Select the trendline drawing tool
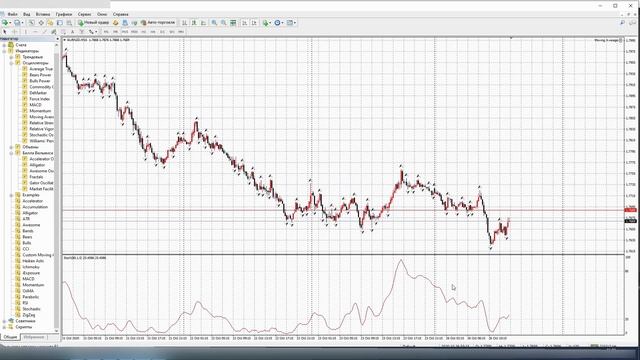Viewport: 640px width, 360px height. pyautogui.click(x=44, y=31)
